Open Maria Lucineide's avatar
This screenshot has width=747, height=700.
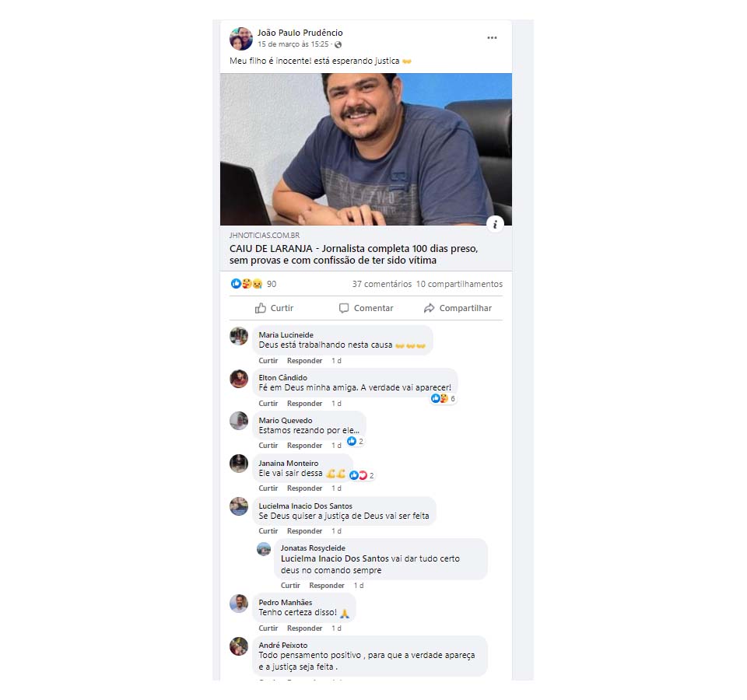tap(239, 336)
